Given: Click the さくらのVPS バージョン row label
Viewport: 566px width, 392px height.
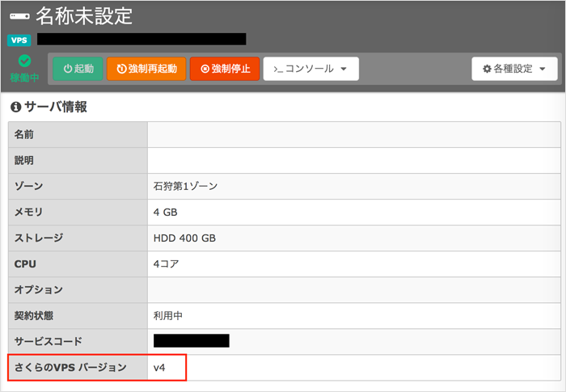Looking at the screenshot, I should point(70,368).
